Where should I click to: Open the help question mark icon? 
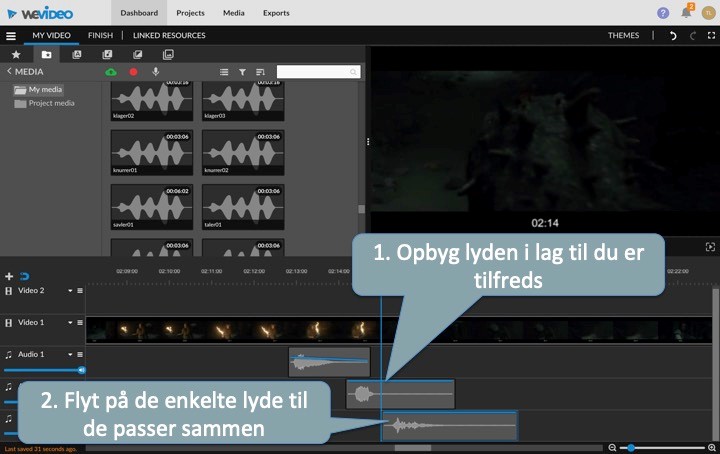point(663,13)
